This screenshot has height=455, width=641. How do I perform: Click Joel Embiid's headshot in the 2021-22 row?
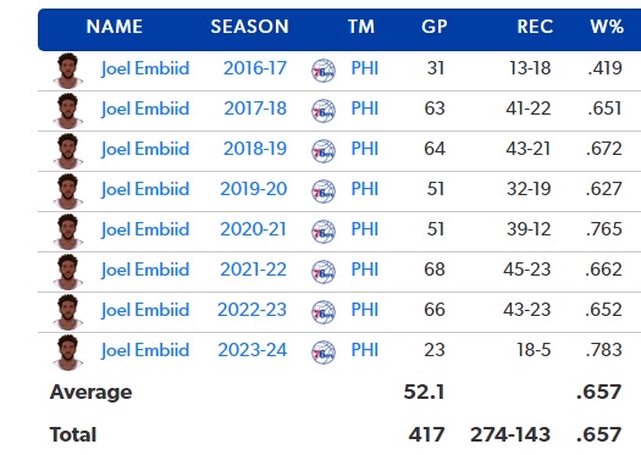click(x=68, y=270)
